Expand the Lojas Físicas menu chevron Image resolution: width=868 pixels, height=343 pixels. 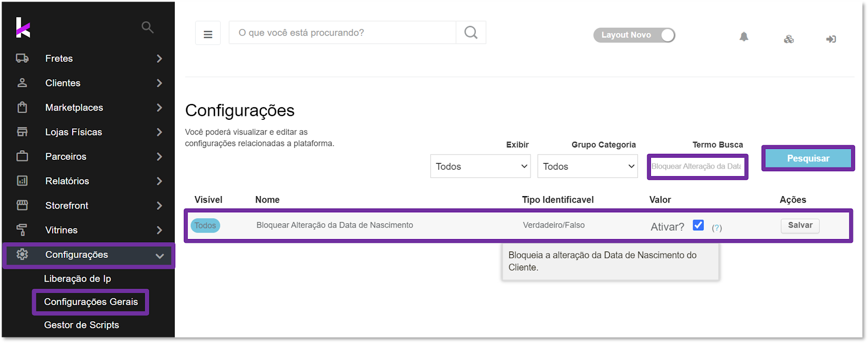coord(159,132)
